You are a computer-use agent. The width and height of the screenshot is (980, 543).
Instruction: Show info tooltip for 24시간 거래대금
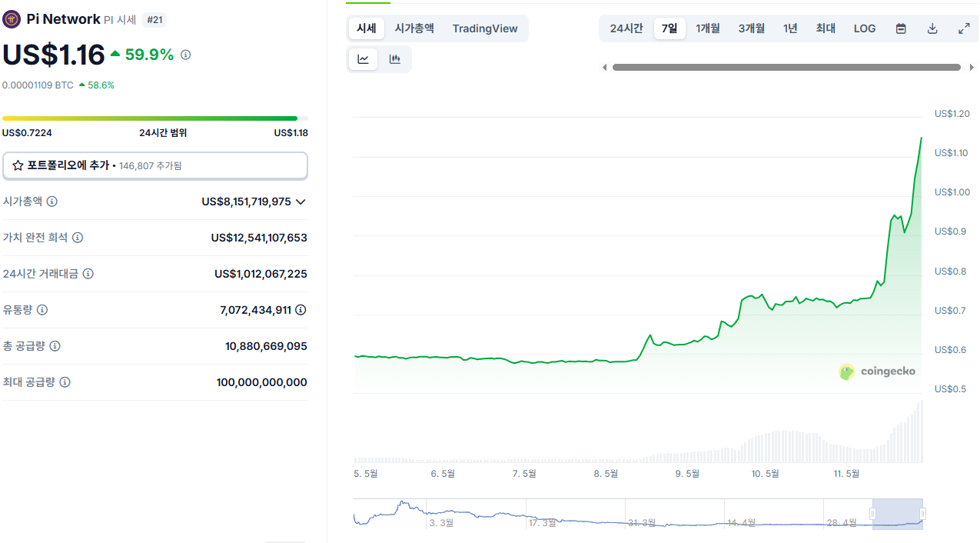coord(88,274)
